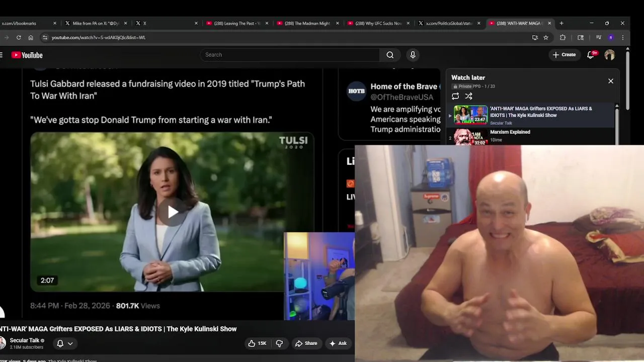Viewport: 644px width, 362px height.
Task: Click the video title 'ANTI-WAR MAGA Grifters EXPOSED'
Action: (x=118, y=329)
